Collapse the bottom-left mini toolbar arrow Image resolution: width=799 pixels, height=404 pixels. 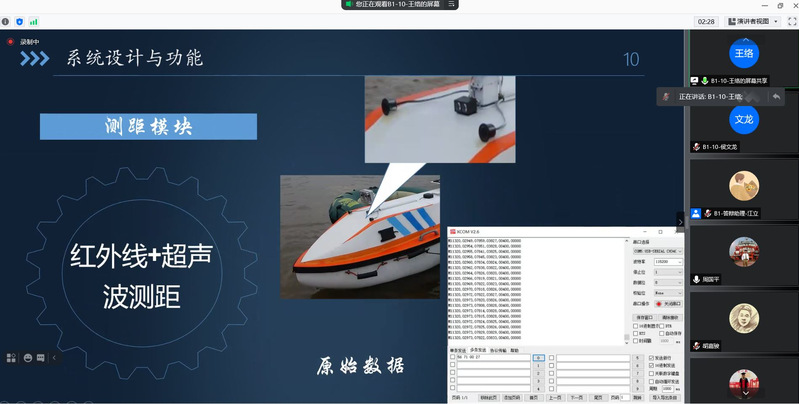click(x=55, y=358)
